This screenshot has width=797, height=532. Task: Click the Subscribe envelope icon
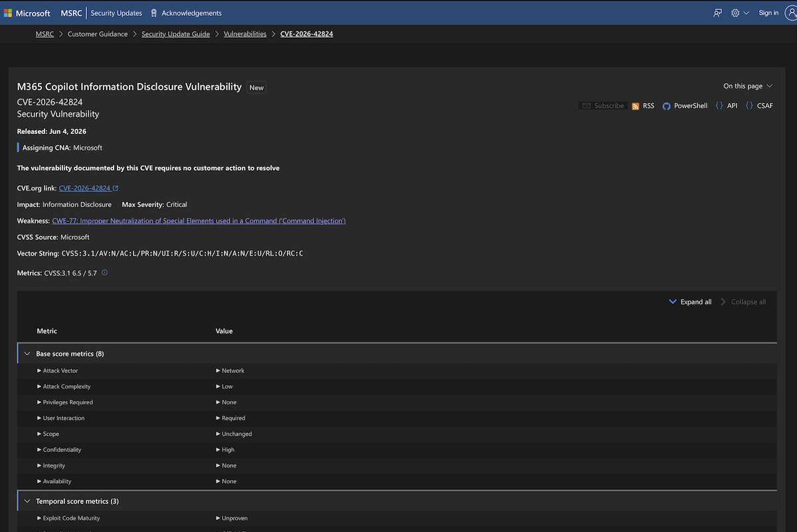(x=586, y=106)
